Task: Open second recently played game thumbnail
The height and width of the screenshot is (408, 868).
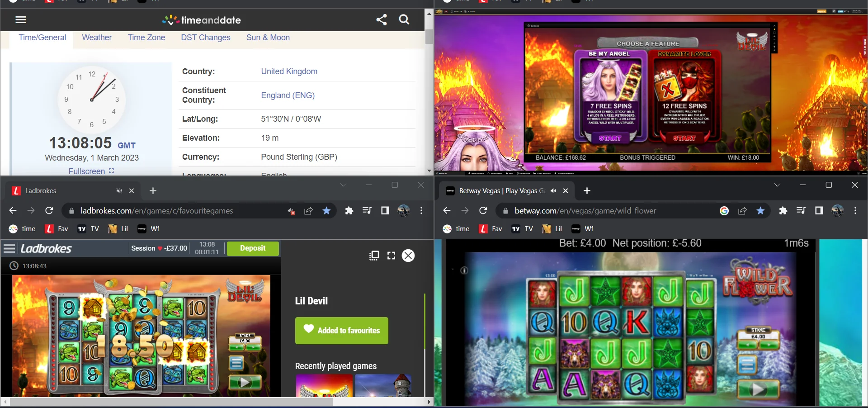Action: click(x=383, y=385)
